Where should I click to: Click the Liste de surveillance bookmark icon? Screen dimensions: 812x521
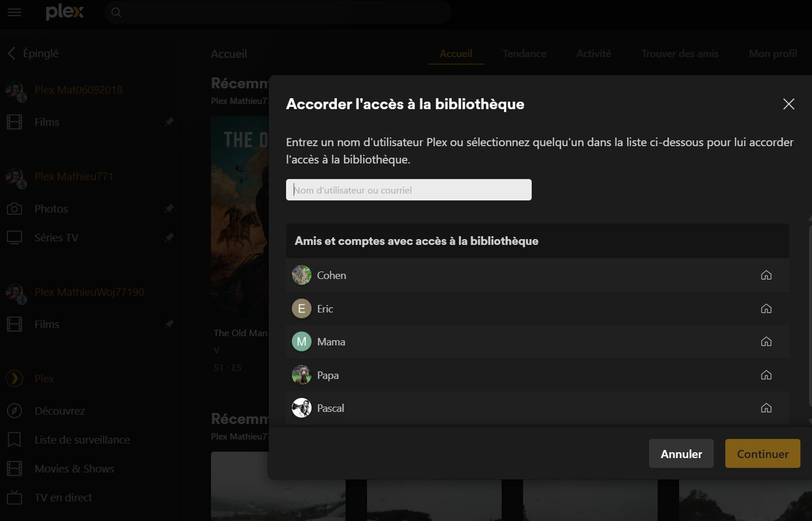tap(14, 440)
